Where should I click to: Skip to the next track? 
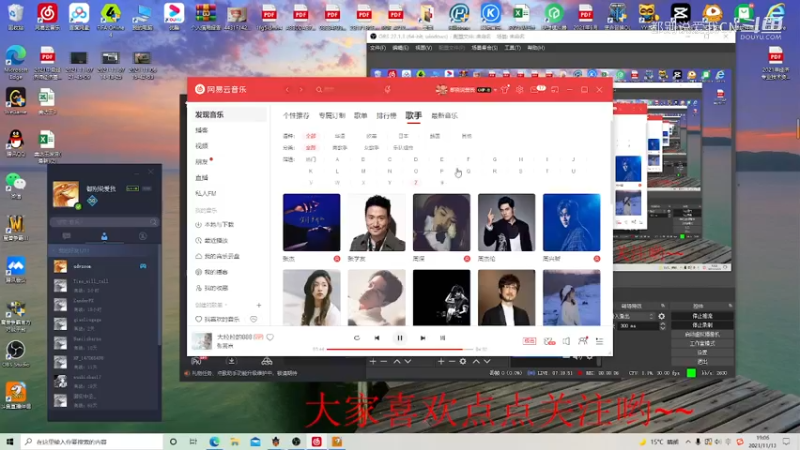click(422, 338)
